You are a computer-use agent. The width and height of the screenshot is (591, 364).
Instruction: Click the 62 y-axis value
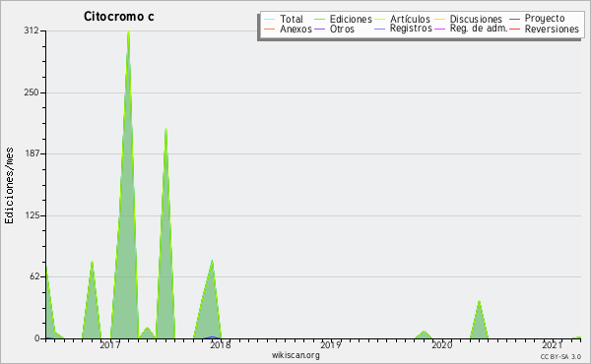pos(33,276)
